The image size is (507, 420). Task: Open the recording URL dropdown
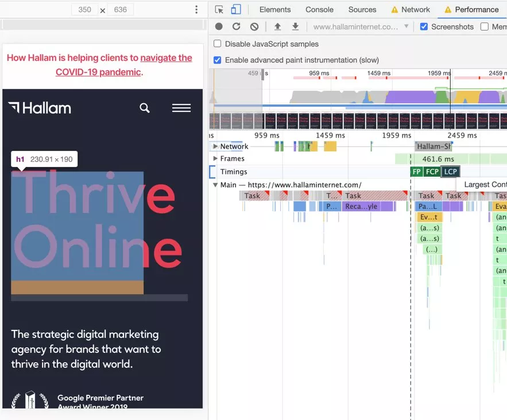click(x=406, y=26)
